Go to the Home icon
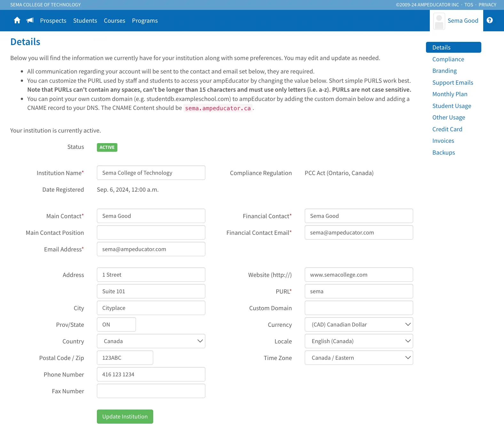Image resolution: width=504 pixels, height=430 pixels. click(17, 20)
